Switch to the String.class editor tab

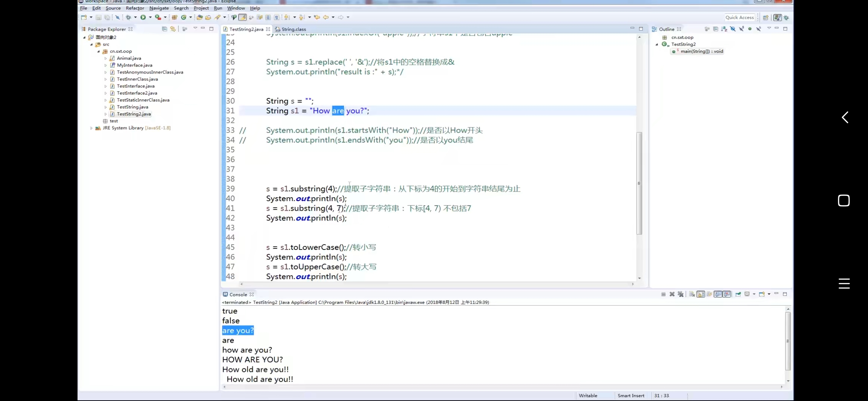pyautogui.click(x=293, y=29)
